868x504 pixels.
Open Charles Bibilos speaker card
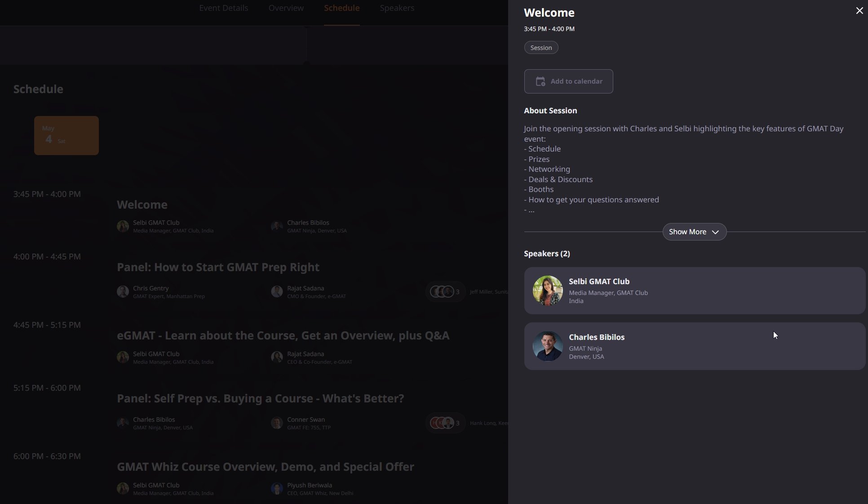click(x=695, y=346)
